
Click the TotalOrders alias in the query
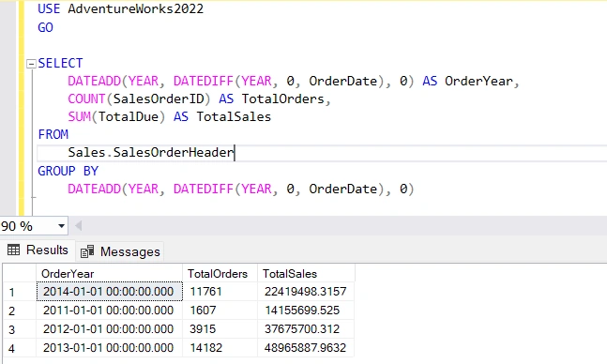(283, 99)
